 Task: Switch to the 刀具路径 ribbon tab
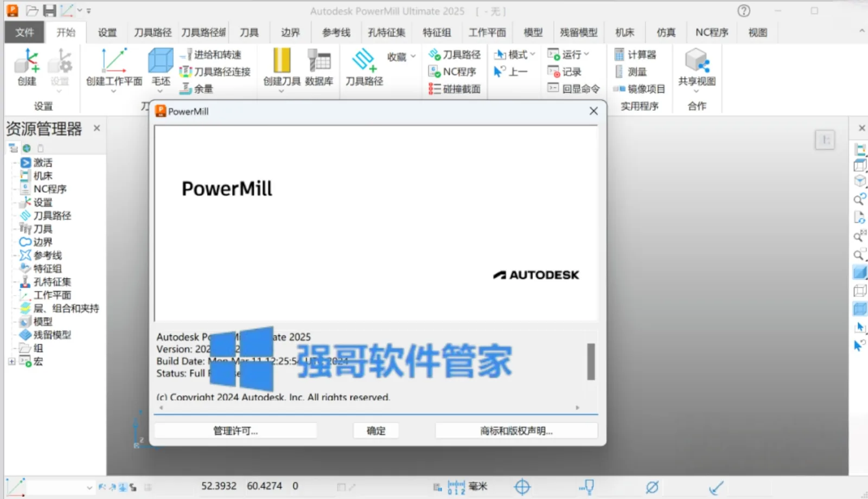153,33
